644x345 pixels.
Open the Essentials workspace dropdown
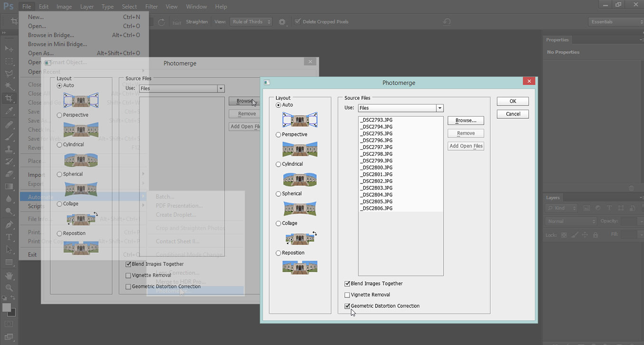tap(616, 22)
